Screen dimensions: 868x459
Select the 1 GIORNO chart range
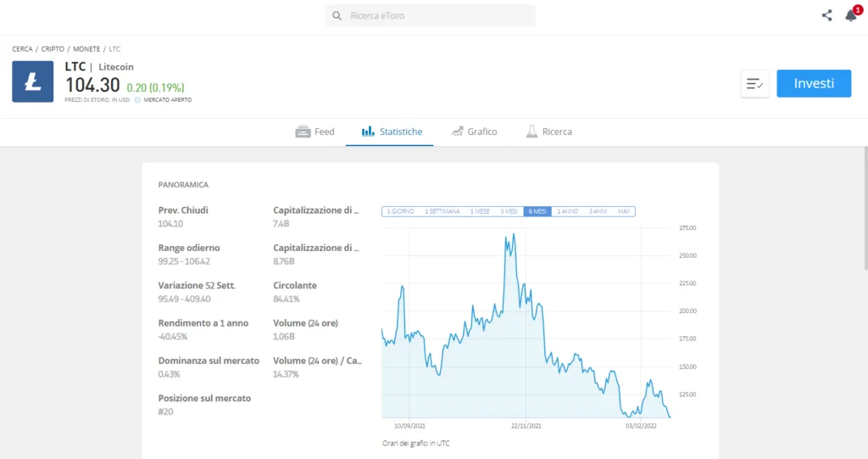[x=400, y=211]
